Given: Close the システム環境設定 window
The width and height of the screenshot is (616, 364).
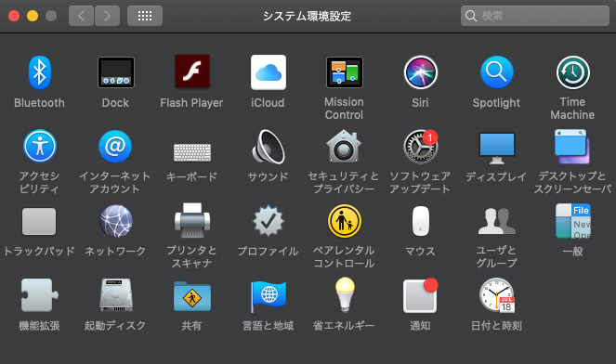Looking at the screenshot, I should click(14, 16).
